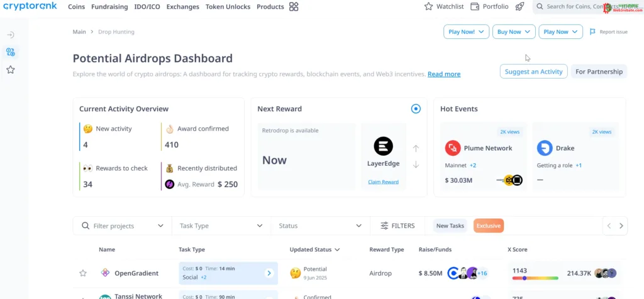Open the Buy Now dropdown
The height and width of the screenshot is (299, 644).
pos(514,32)
